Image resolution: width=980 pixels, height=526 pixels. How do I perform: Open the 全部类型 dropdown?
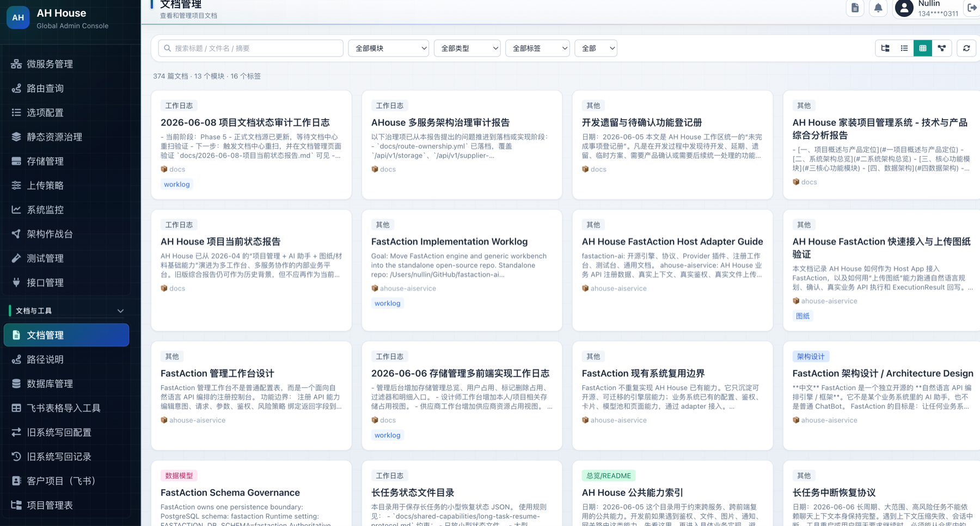click(x=467, y=48)
